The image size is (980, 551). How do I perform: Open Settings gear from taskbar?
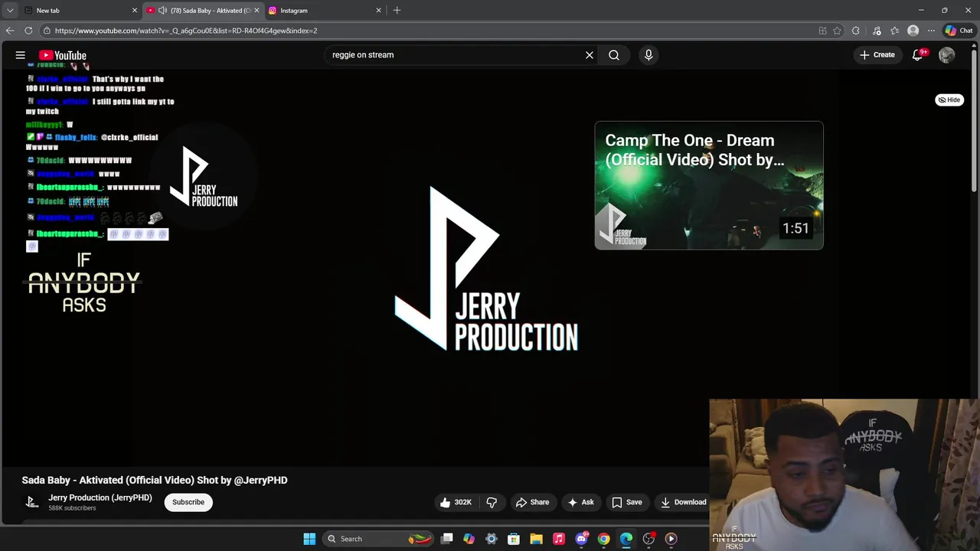point(492,539)
